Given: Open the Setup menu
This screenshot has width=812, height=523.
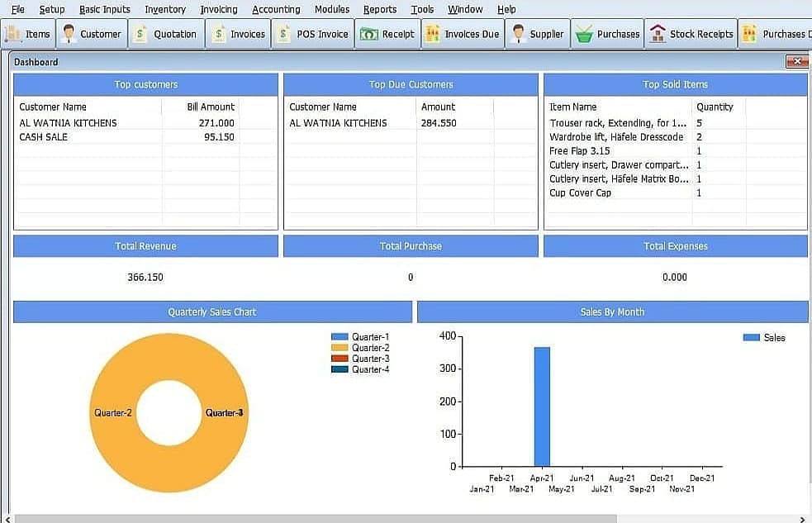Looking at the screenshot, I should click(52, 9).
